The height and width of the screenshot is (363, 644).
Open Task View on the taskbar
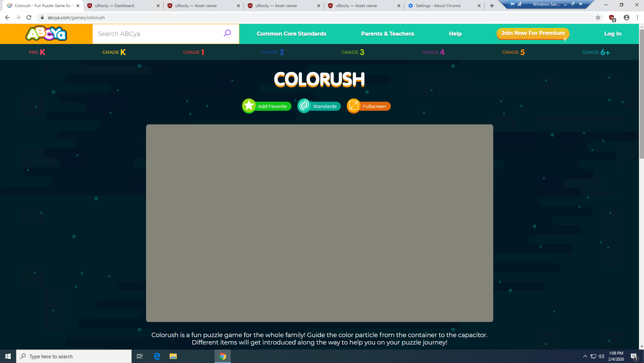point(140,356)
